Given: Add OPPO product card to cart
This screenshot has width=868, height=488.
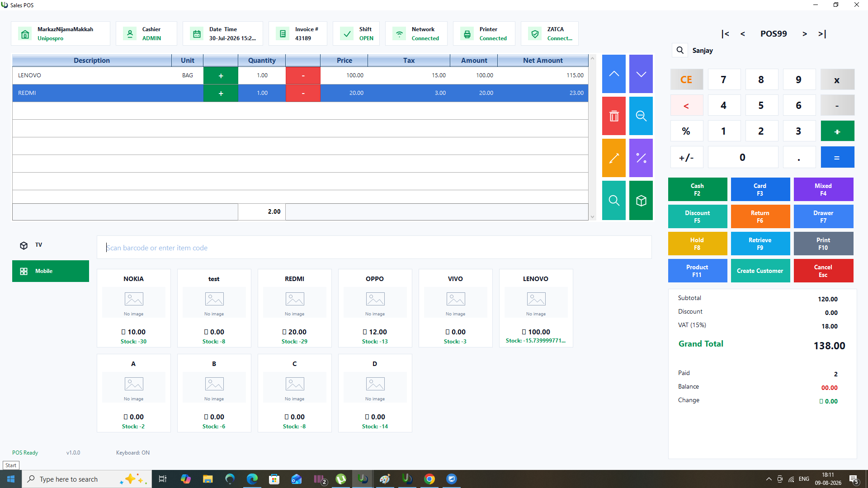Looking at the screenshot, I should (x=375, y=309).
